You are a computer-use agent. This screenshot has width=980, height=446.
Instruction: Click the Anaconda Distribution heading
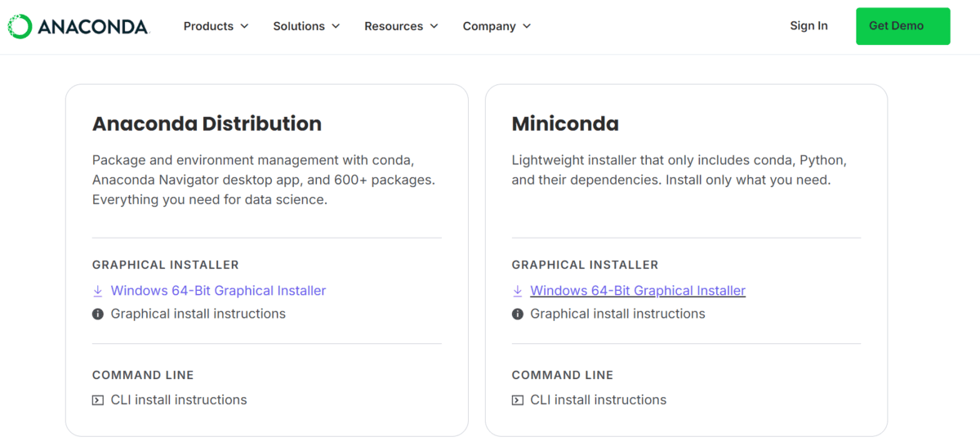[x=207, y=124]
